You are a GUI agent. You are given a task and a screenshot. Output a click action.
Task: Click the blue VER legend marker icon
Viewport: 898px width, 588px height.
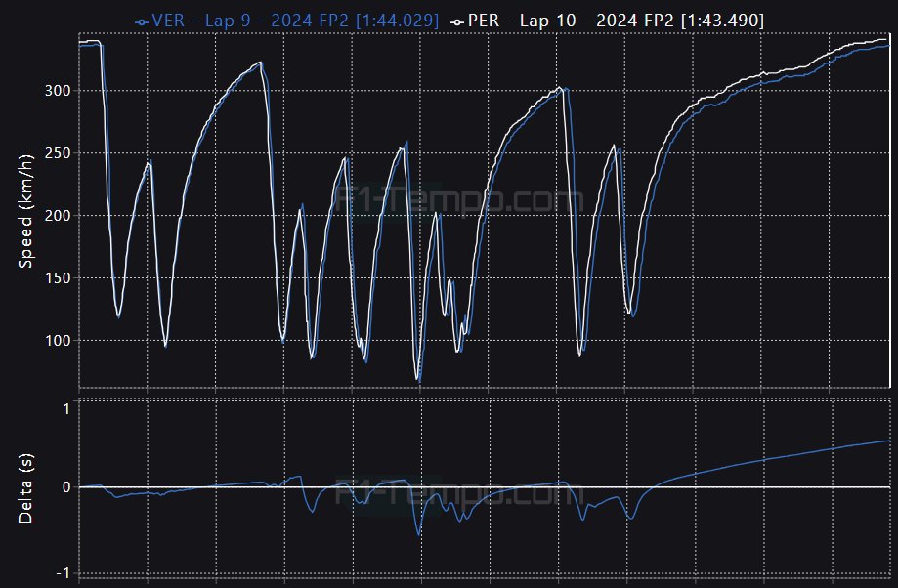point(142,22)
